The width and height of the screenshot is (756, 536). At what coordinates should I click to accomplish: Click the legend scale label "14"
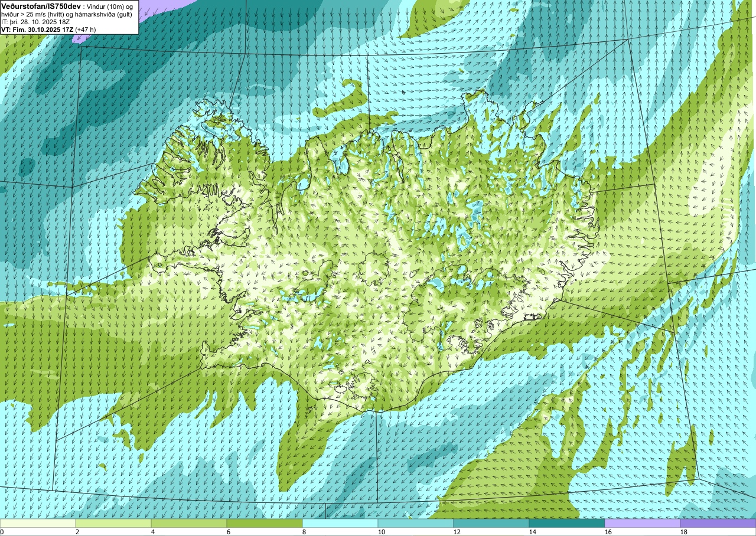[533, 532]
